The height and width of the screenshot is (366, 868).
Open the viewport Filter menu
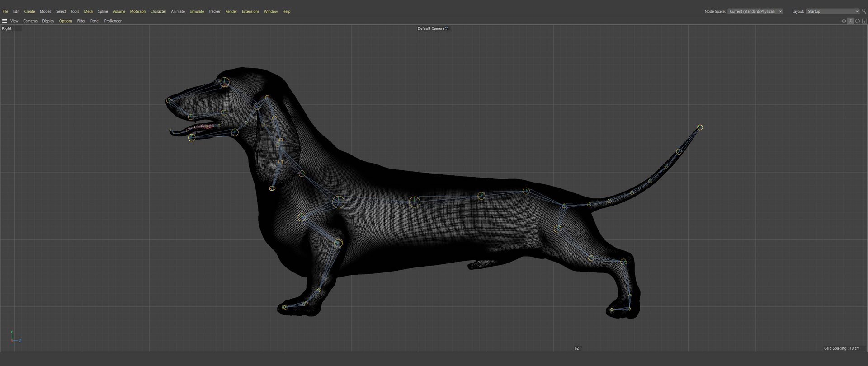(81, 21)
